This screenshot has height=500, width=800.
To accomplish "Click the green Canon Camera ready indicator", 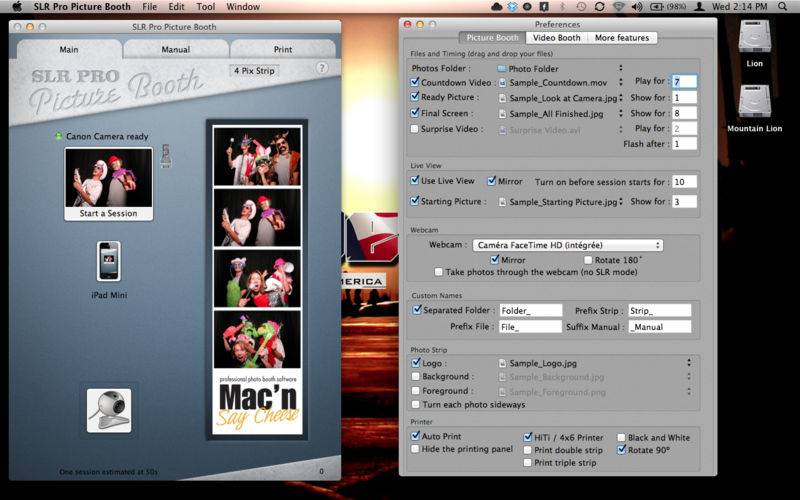I will (58, 136).
